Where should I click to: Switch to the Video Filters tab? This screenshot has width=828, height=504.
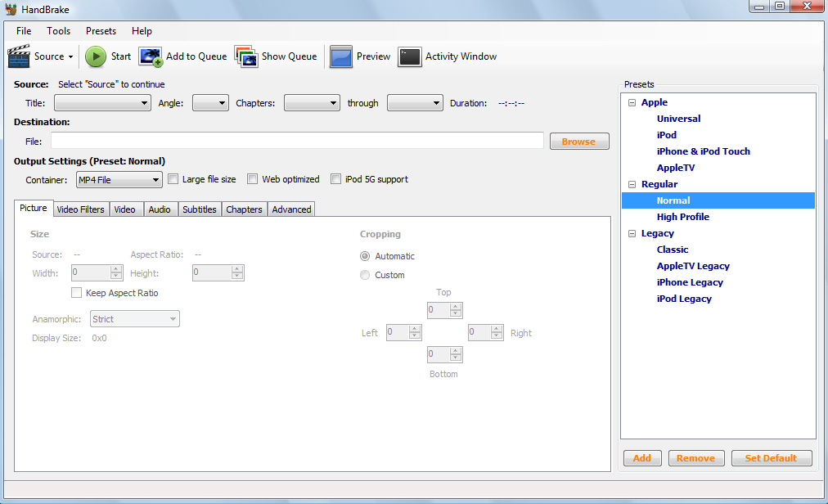(x=81, y=209)
